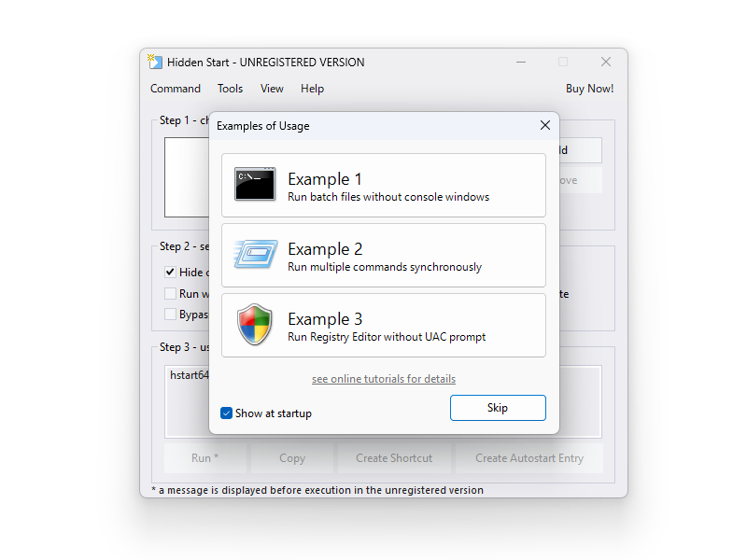This screenshot has width=747, height=560.
Task: Click "Run batch files without console windows"
Action: coord(388,197)
